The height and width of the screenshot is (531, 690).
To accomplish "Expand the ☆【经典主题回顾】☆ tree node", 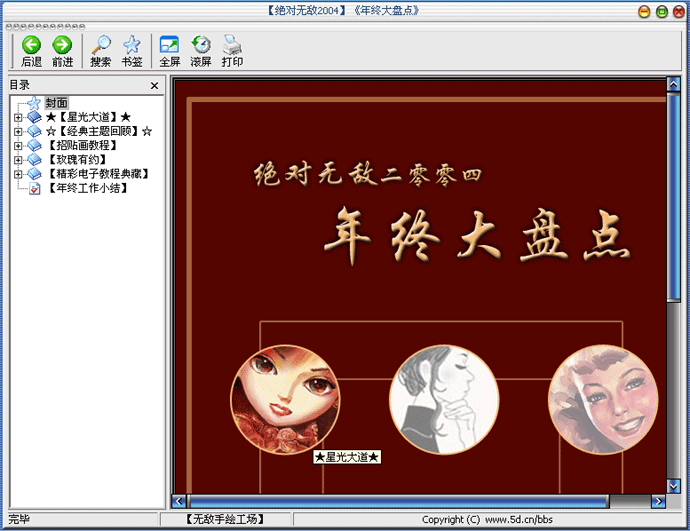I will tap(18, 132).
